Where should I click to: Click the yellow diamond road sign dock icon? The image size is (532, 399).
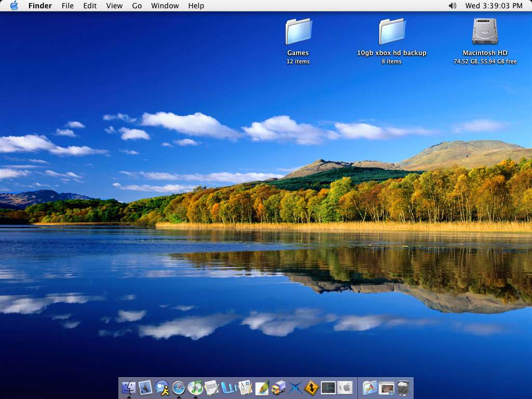tap(312, 388)
